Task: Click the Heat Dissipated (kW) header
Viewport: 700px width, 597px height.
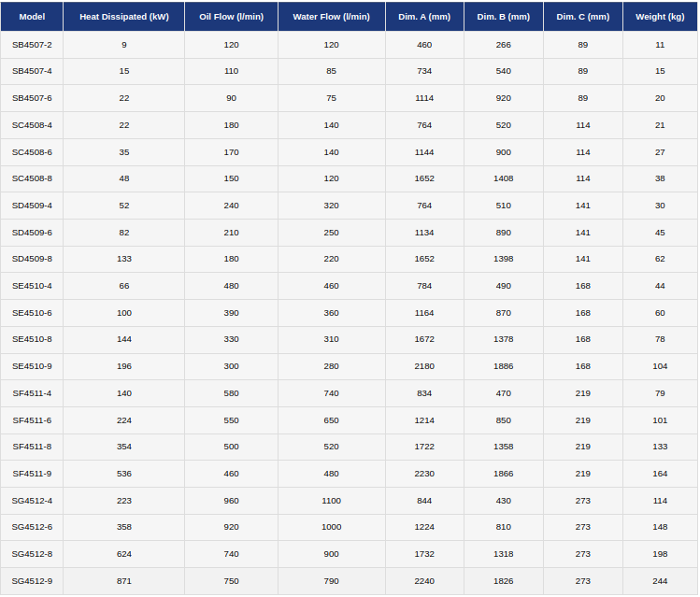Action: (123, 17)
